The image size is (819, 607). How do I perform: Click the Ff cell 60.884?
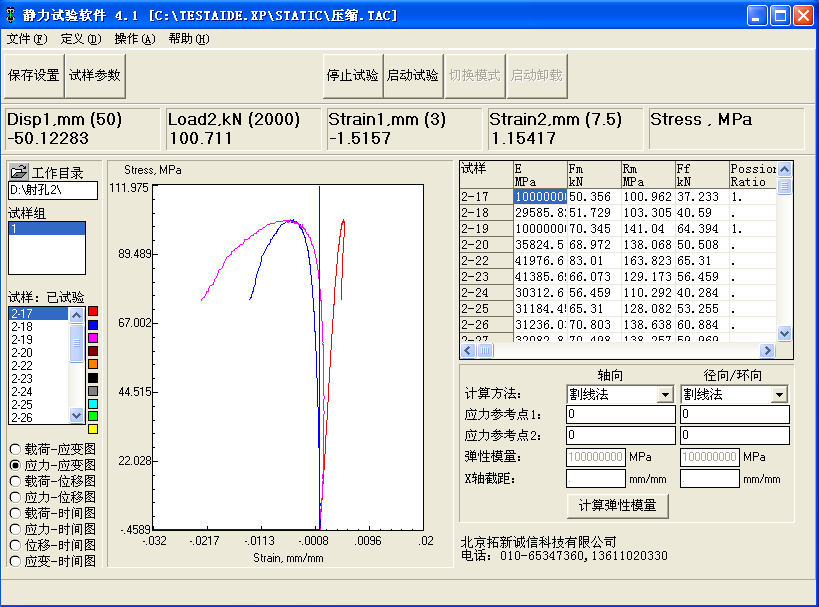[x=702, y=325]
